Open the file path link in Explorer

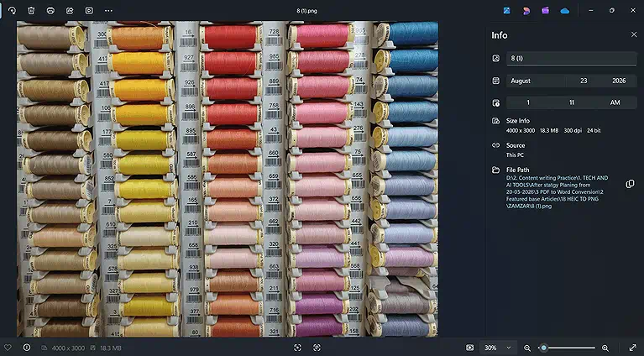click(557, 191)
